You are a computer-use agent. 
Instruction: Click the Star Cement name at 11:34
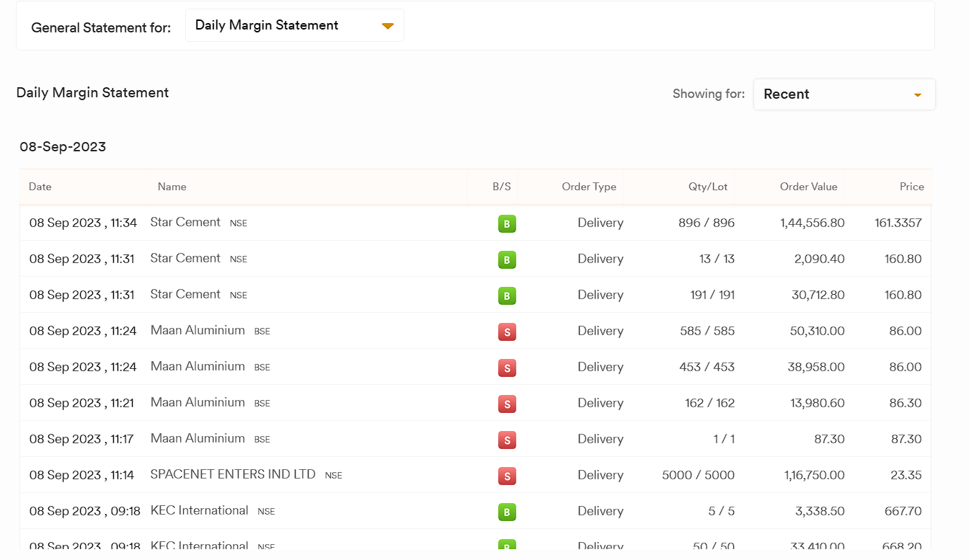click(185, 222)
